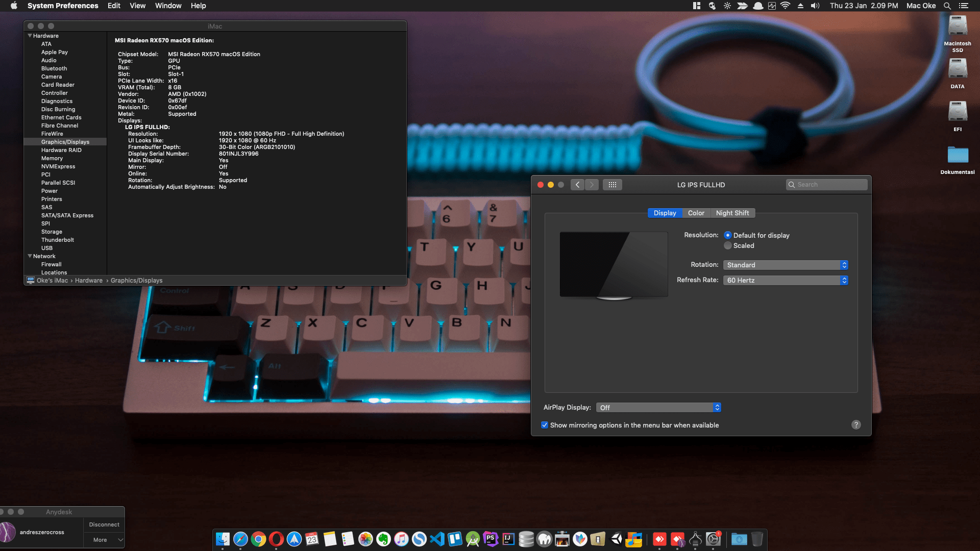Collapse the Network section triangle
Screen dimensions: 980x551
point(30,256)
